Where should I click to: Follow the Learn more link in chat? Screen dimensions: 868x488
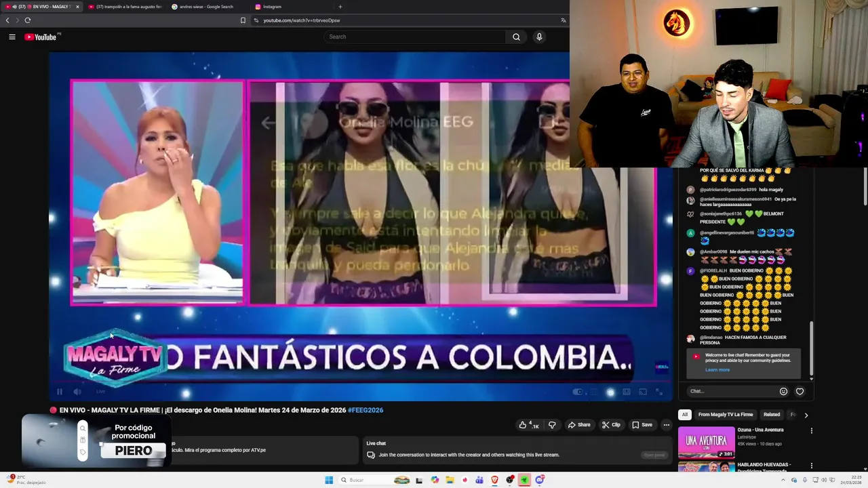click(x=717, y=370)
